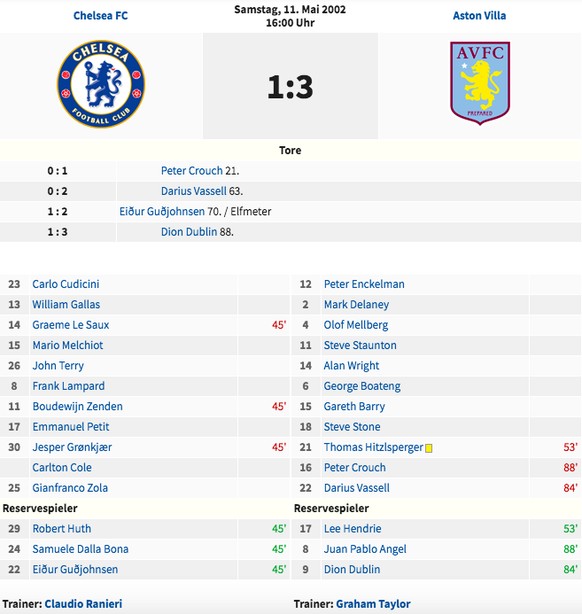Open the Chelsea FC team name link
Image resolution: width=582 pixels, height=614 pixels.
pyautogui.click(x=101, y=16)
